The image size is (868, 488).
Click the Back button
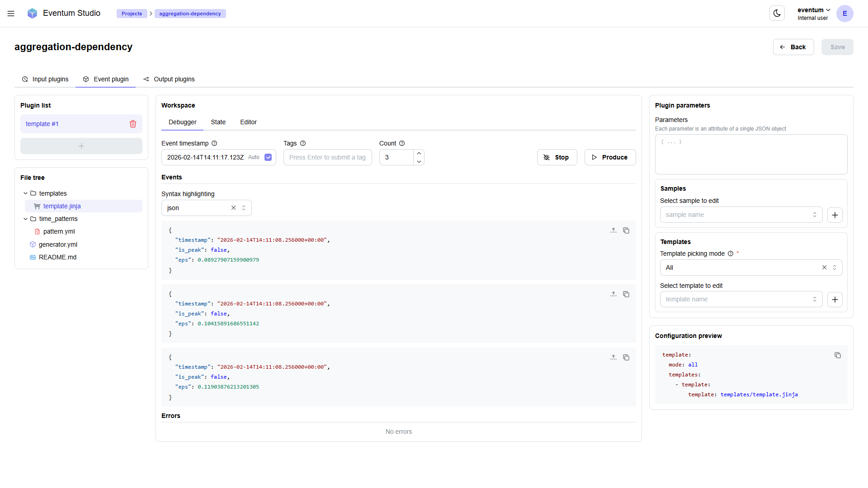click(793, 47)
